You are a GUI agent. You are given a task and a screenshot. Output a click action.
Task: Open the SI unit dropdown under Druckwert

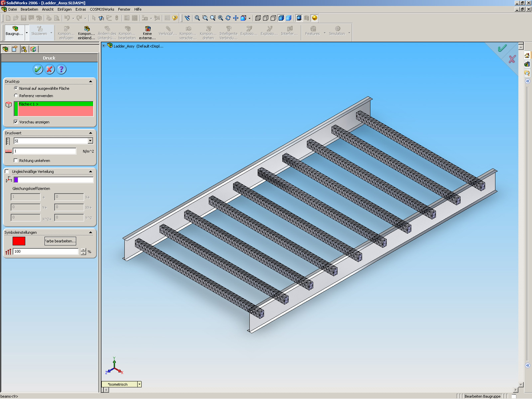90,141
